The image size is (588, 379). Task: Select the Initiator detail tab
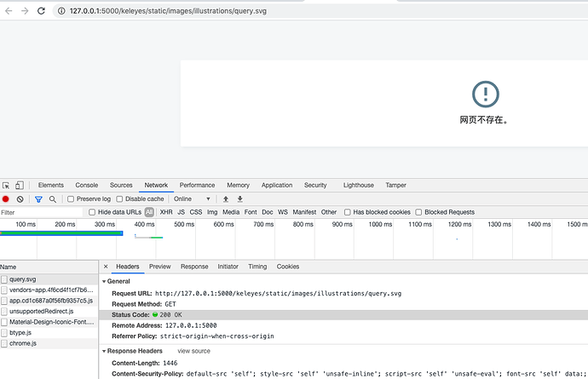point(228,267)
